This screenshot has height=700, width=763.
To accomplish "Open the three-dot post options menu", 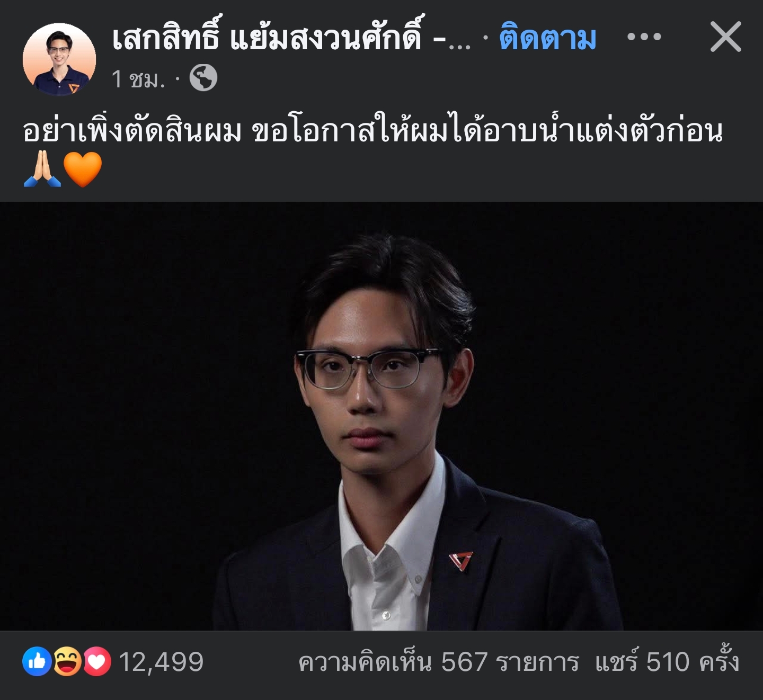I will (644, 37).
